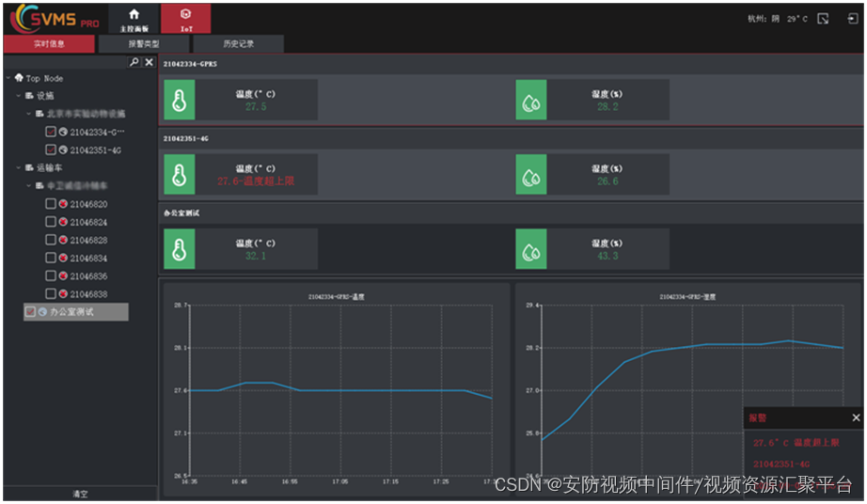Click offline red icon of device 21046820
Image resolution: width=867 pixels, height=504 pixels.
pos(63,204)
